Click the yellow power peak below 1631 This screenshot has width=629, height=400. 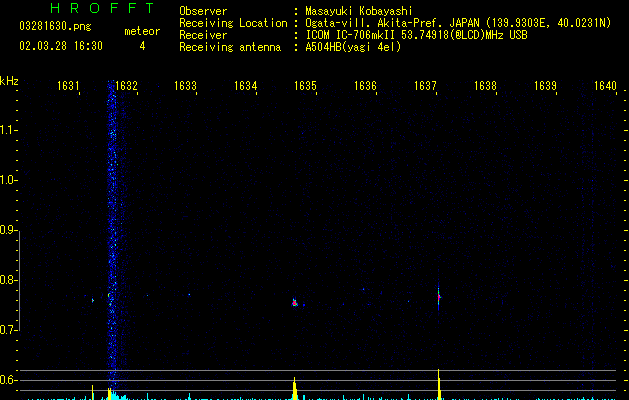point(93,392)
